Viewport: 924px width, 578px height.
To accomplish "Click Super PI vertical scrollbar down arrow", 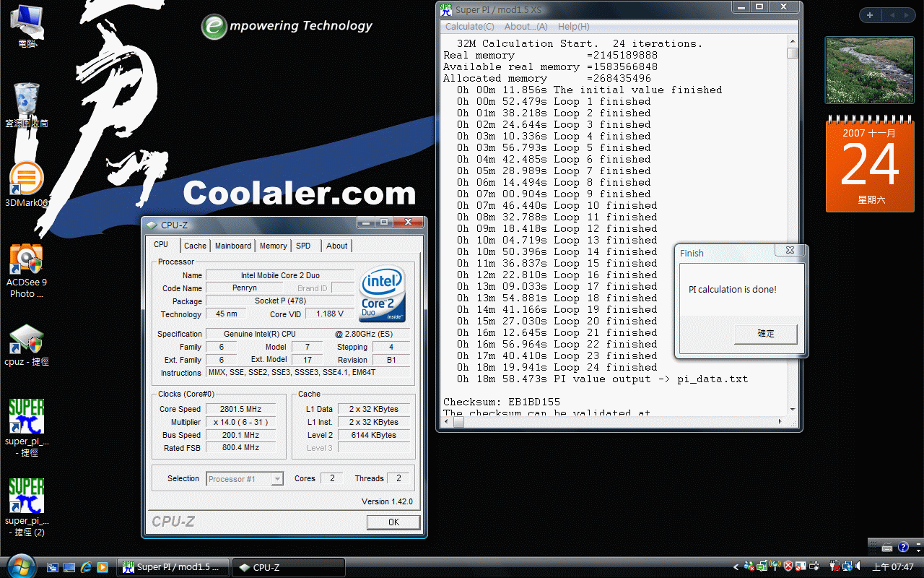I will 792,410.
